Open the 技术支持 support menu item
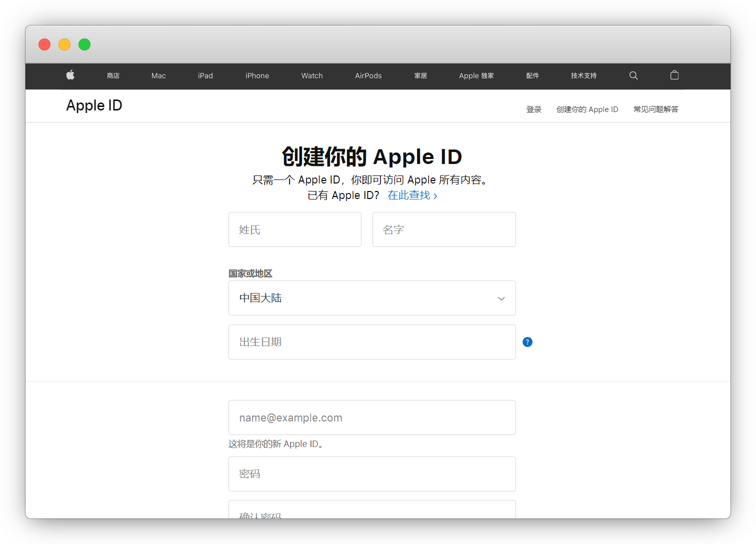Image resolution: width=756 pixels, height=544 pixels. tap(583, 76)
